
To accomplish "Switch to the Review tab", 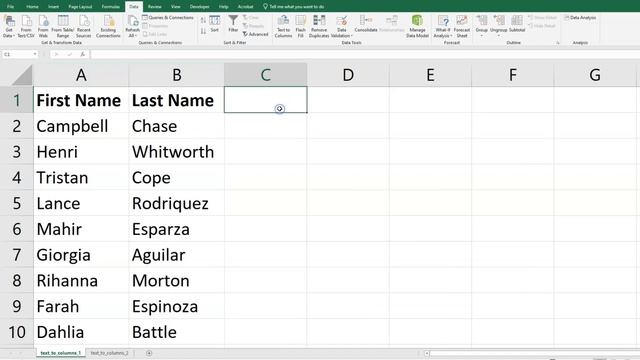I will [155, 7].
